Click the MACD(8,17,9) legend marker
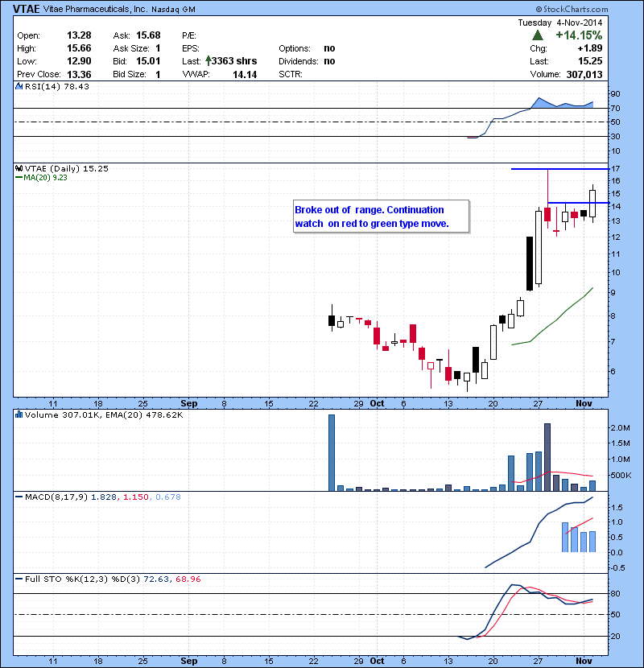Viewport: 644px width, 668px height. [19, 497]
